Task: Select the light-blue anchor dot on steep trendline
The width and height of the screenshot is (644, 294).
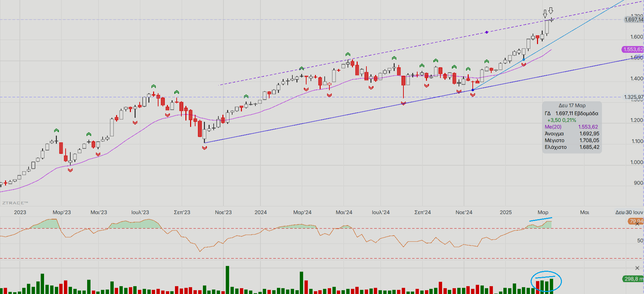Action: 524,60
